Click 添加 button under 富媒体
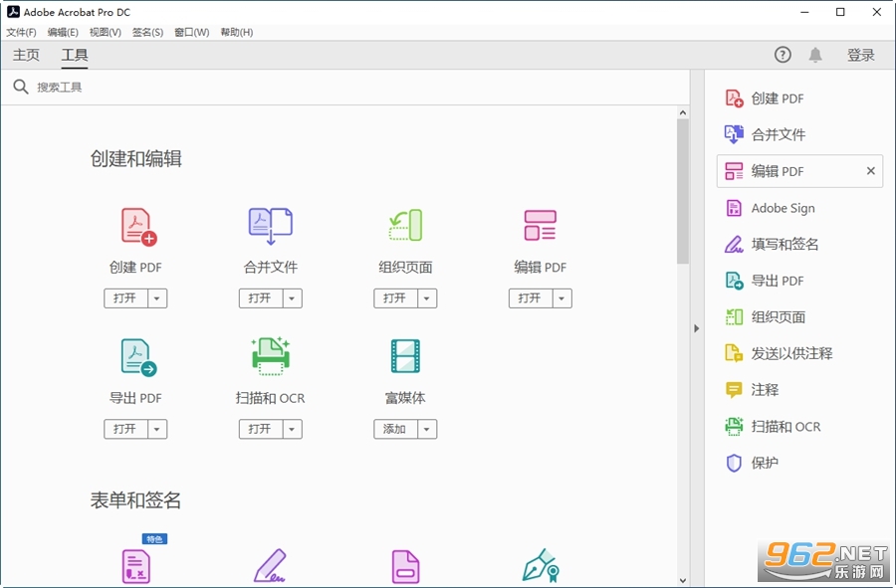Viewport: 896px width, 588px height. (395, 429)
